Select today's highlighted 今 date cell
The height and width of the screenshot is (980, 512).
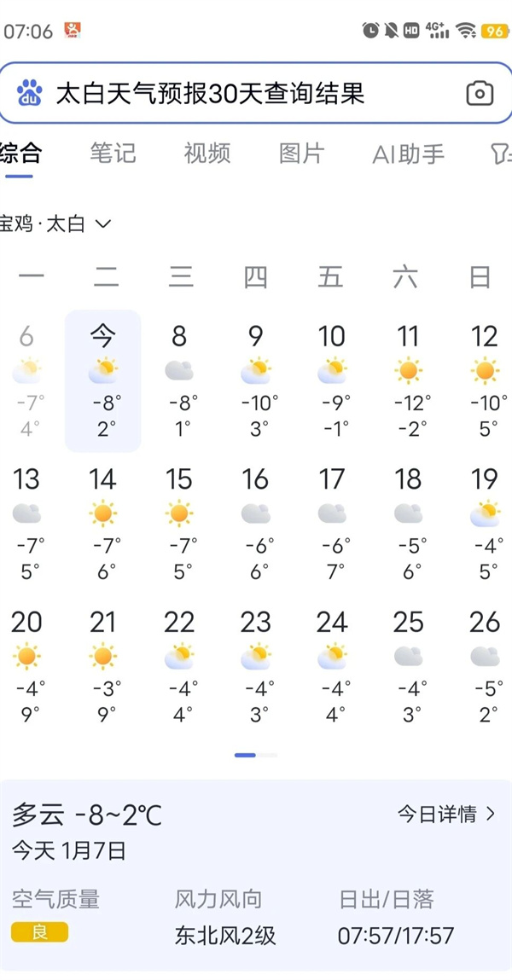tap(103, 380)
